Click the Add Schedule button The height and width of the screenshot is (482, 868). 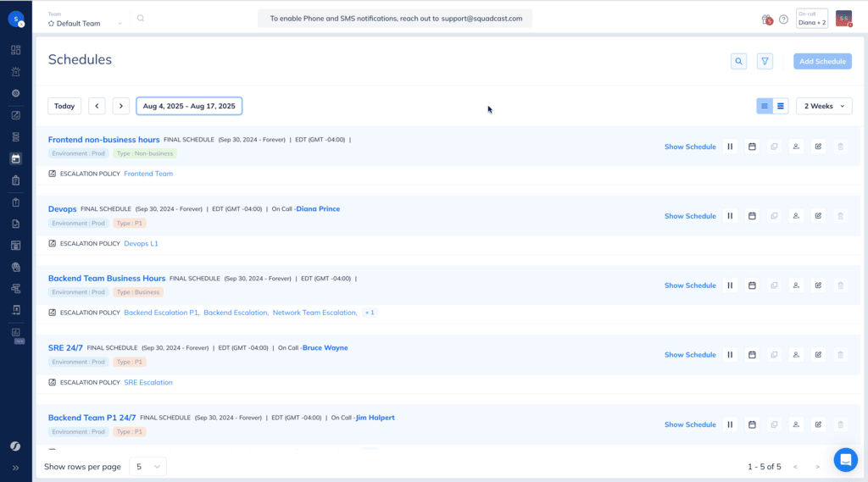[x=822, y=62]
